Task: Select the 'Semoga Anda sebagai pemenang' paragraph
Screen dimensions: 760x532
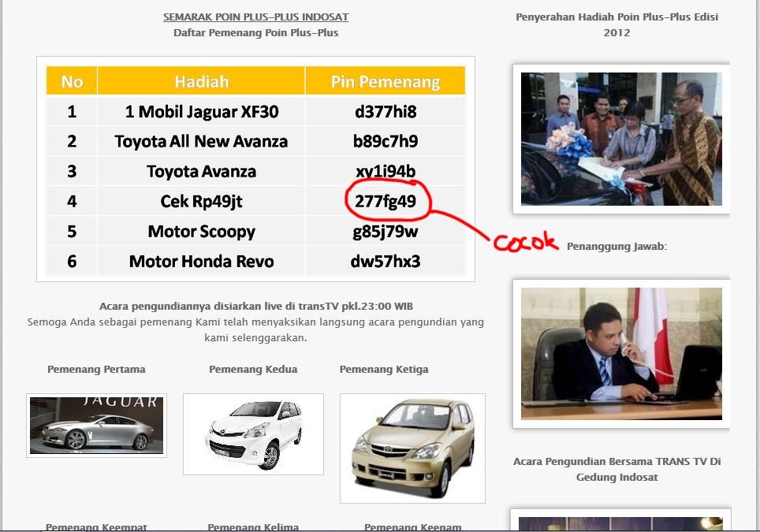Action: click(256, 329)
